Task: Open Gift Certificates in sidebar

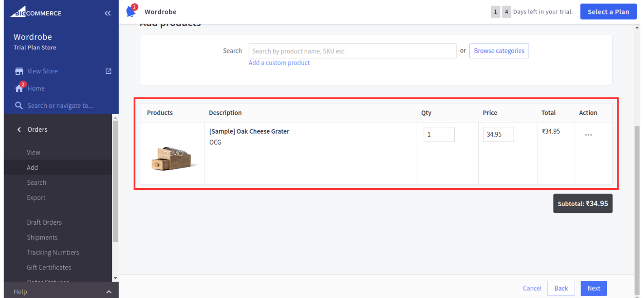Action: pyautogui.click(x=49, y=267)
